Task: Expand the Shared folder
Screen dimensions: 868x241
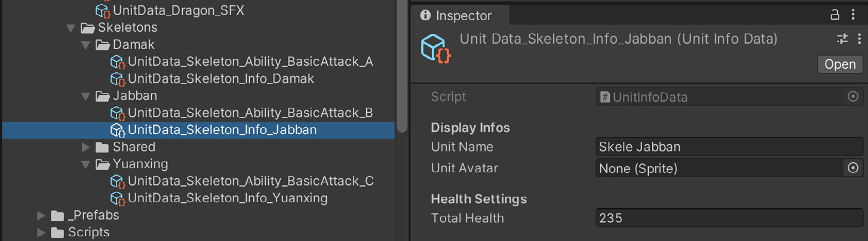Action: pyautogui.click(x=86, y=147)
